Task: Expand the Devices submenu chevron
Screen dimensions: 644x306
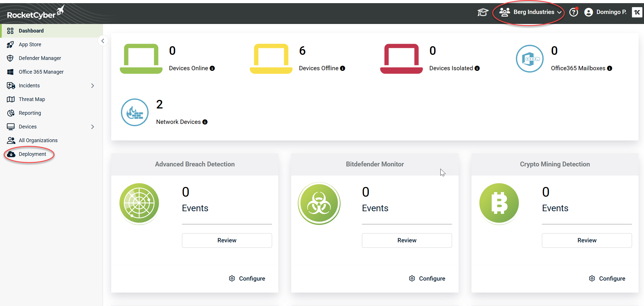Action: (92, 127)
